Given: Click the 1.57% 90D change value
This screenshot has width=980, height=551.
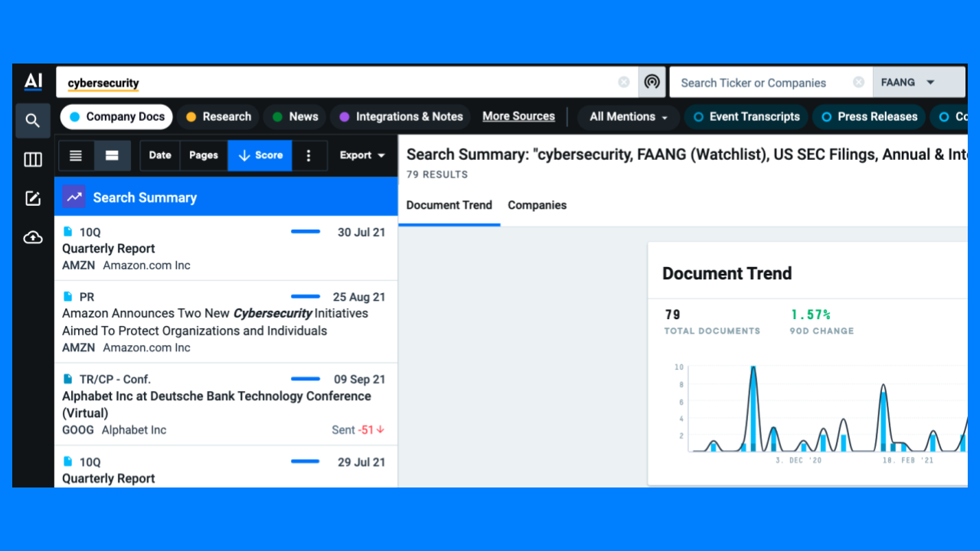Looking at the screenshot, I should pos(811,315).
